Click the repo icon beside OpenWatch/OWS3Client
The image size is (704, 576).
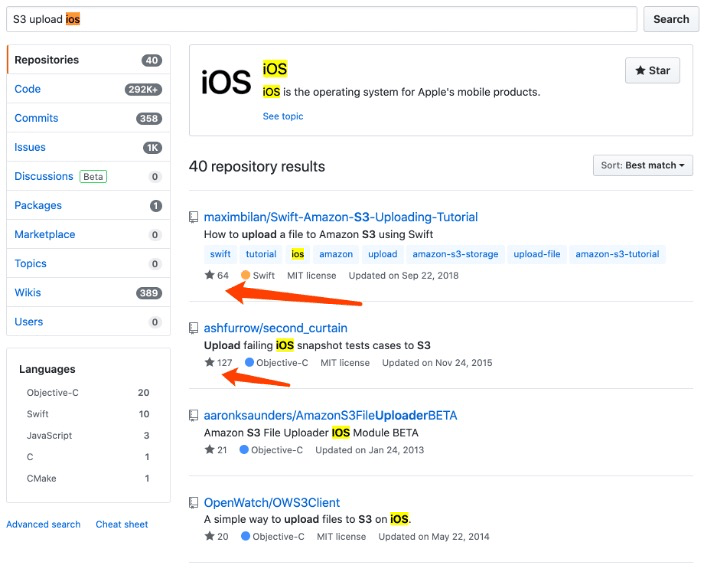tap(194, 503)
